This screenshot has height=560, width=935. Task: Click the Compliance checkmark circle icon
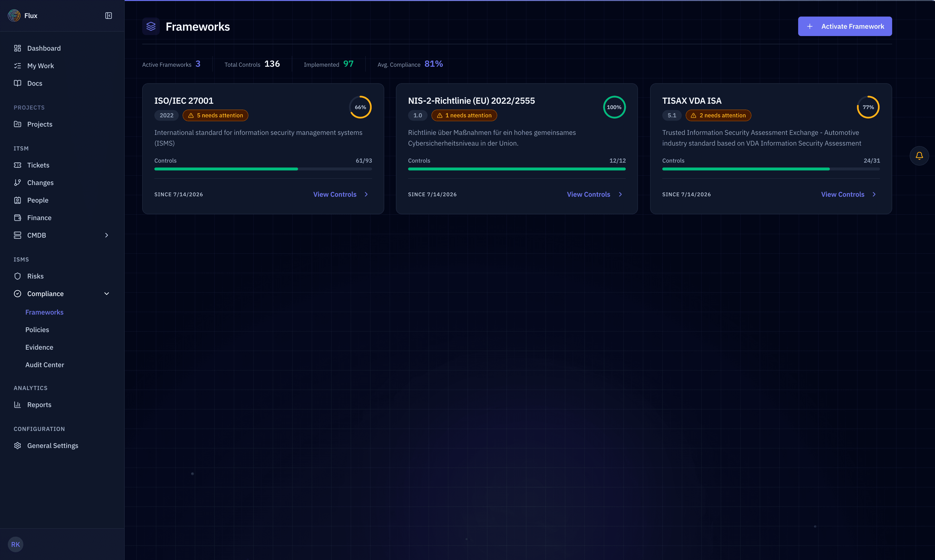click(x=17, y=294)
